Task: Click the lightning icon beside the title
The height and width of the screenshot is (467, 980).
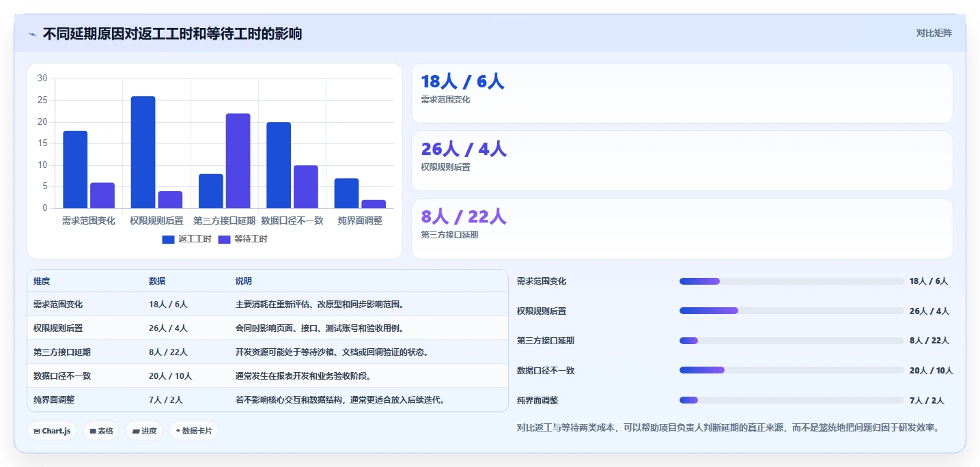Action: (x=32, y=34)
